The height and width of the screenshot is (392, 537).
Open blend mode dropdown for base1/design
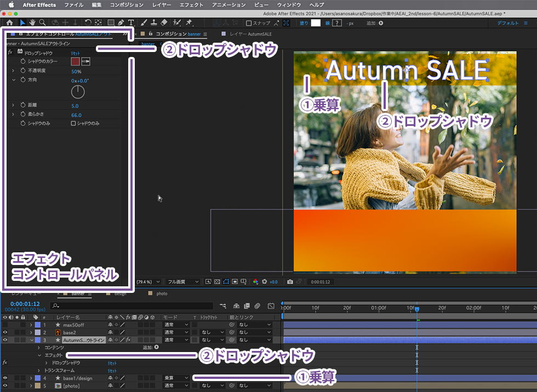click(176, 378)
